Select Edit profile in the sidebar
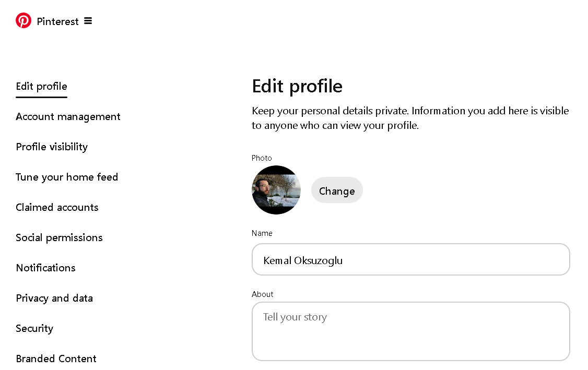This screenshot has width=588, height=370. (x=41, y=87)
